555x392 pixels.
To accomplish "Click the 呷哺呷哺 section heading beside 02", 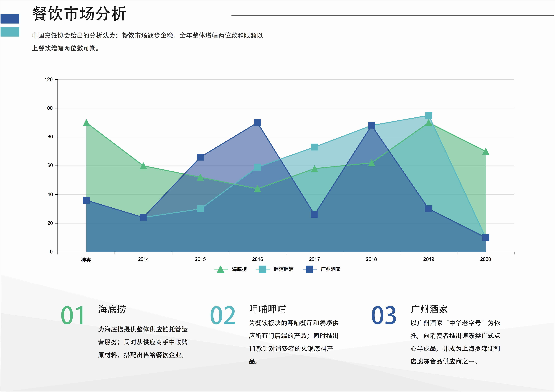I will 268,309.
